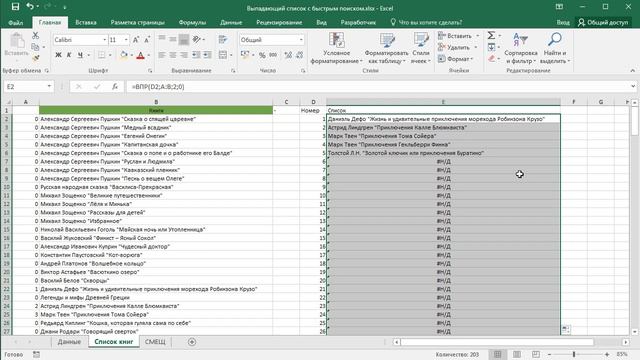
Task: Increase the font size with the A icon
Action: 136,40
